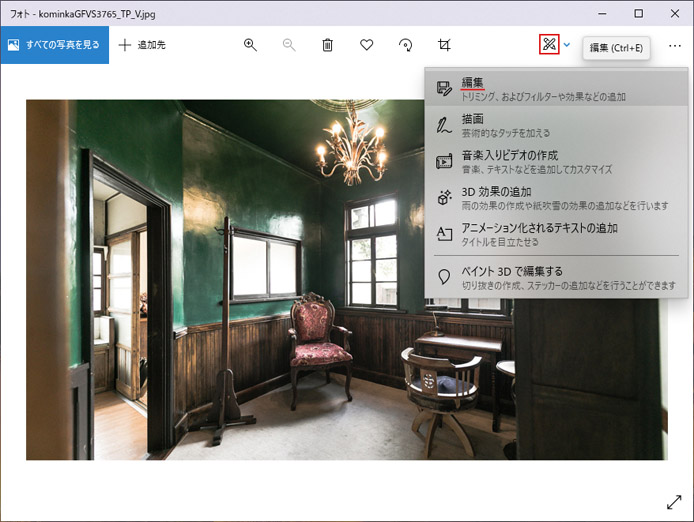The image size is (694, 522).
Task: Choose ペイント 3D で編集する option
Action: pos(556,278)
